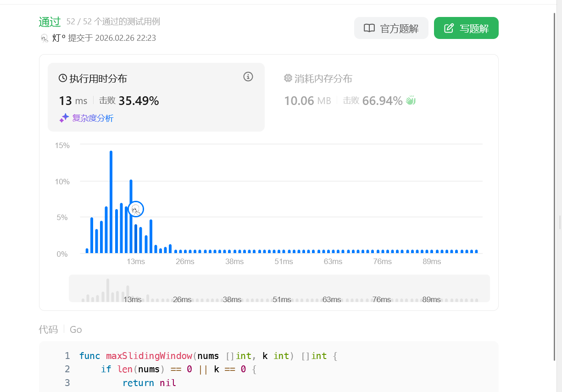The width and height of the screenshot is (562, 392).
Task: Click the tallest bar in the runtime chart
Action: point(111,202)
